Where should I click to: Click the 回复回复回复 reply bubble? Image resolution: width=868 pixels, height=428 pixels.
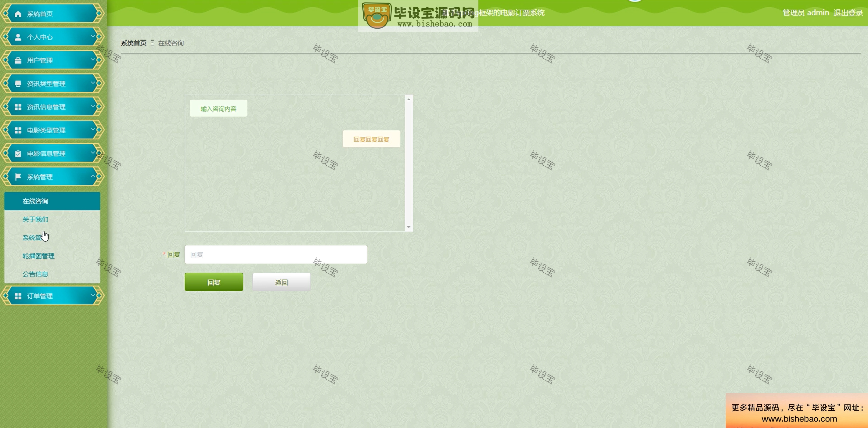tap(371, 139)
